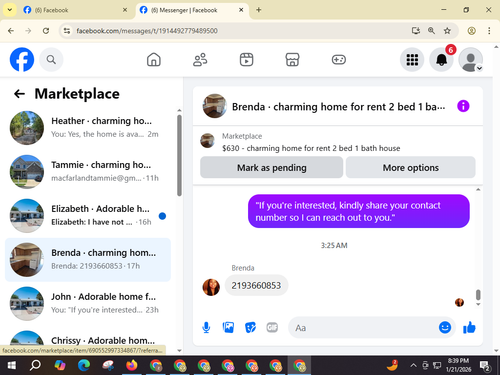Screen dimensions: 500x375
Task: Go to the Home feed icon
Action: coord(154,60)
